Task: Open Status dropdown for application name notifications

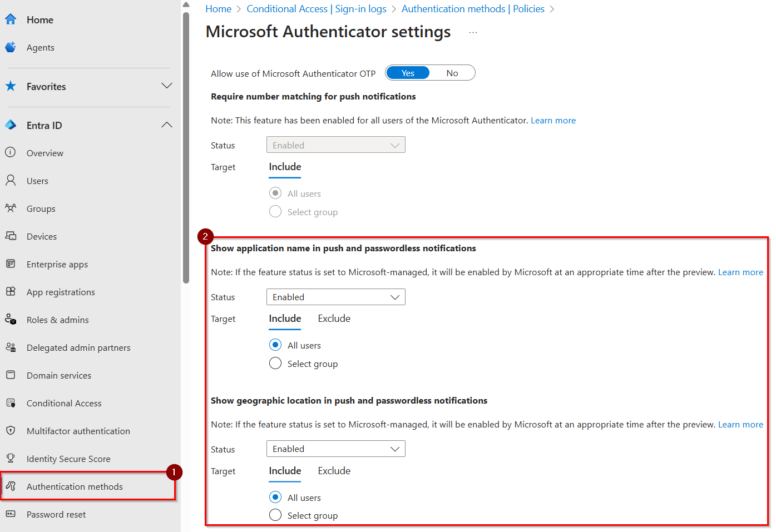Action: [x=335, y=297]
